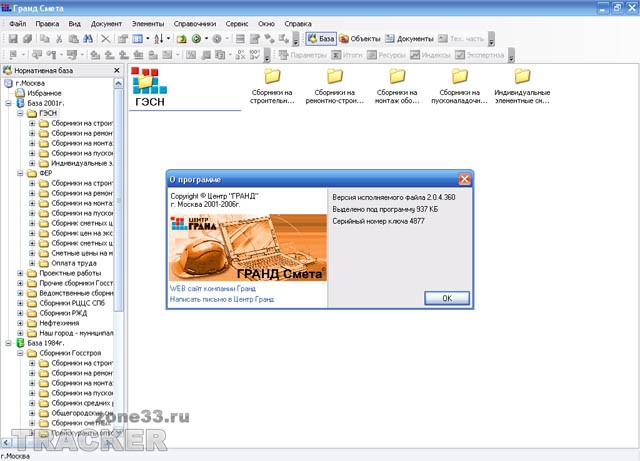
Task: Open dropdown arrow next to green back icon
Action: click(x=206, y=39)
